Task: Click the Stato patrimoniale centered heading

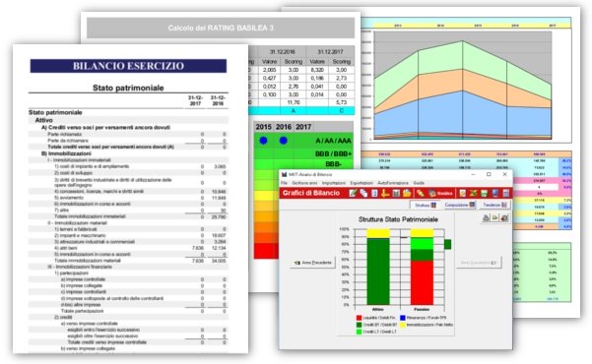Action: tap(128, 88)
